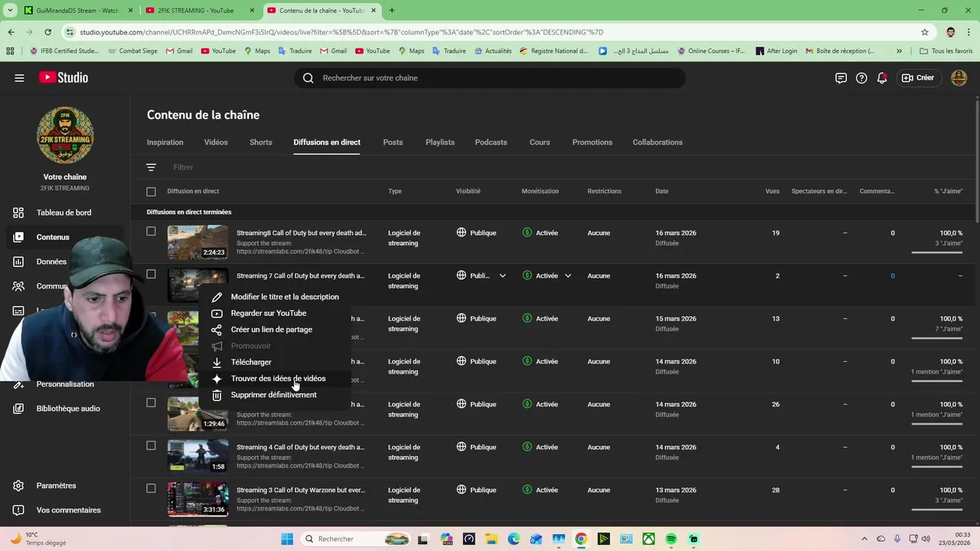Expand monetization dropdown on Streaming 7 row
Image resolution: width=980 pixels, height=551 pixels.
[567, 275]
